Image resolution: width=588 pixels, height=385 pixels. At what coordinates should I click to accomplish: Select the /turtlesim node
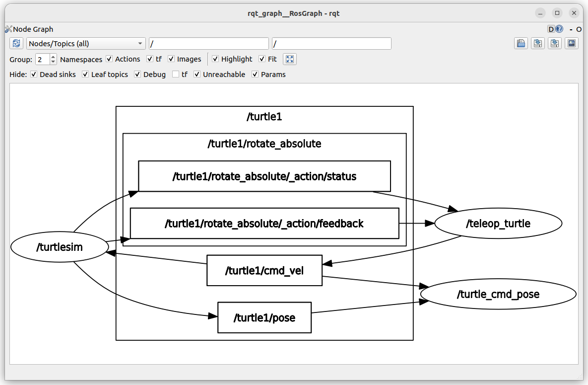coord(60,247)
